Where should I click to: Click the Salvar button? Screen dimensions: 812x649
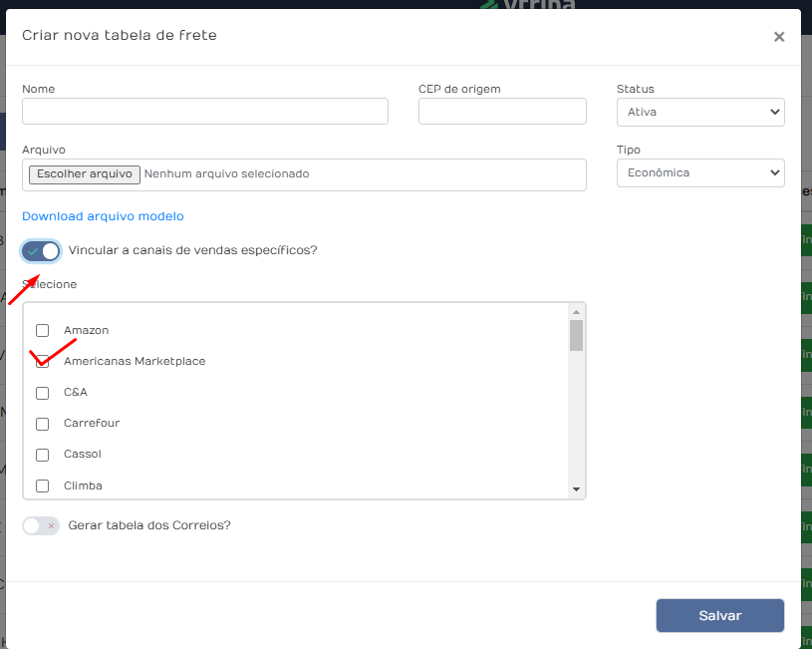click(x=719, y=615)
